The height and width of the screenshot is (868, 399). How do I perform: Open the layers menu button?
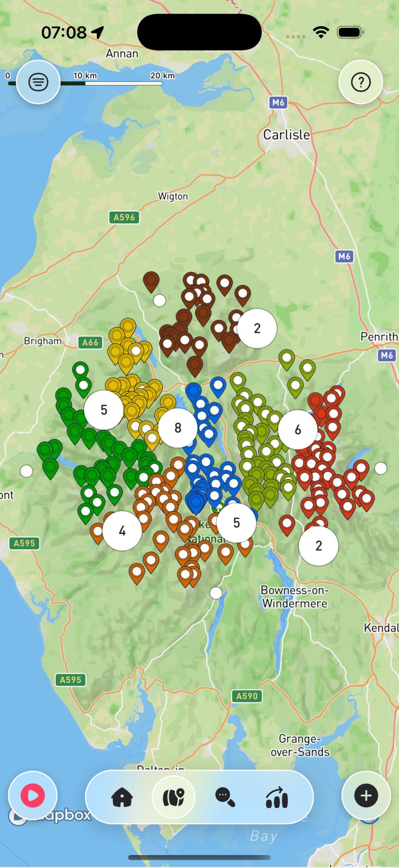pos(38,82)
